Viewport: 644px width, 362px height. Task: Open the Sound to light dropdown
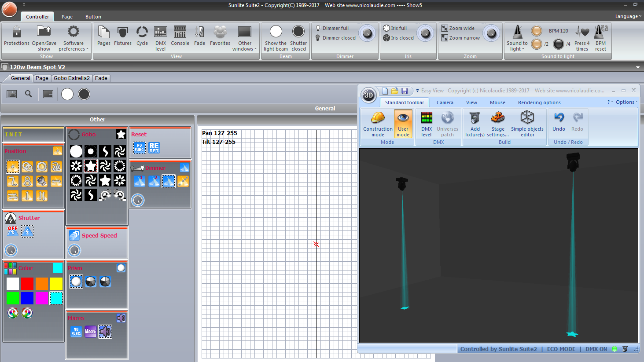517,38
